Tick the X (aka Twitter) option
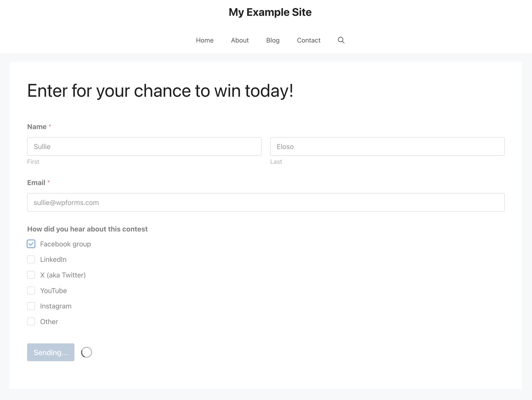The width and height of the screenshot is (532, 400). click(31, 275)
